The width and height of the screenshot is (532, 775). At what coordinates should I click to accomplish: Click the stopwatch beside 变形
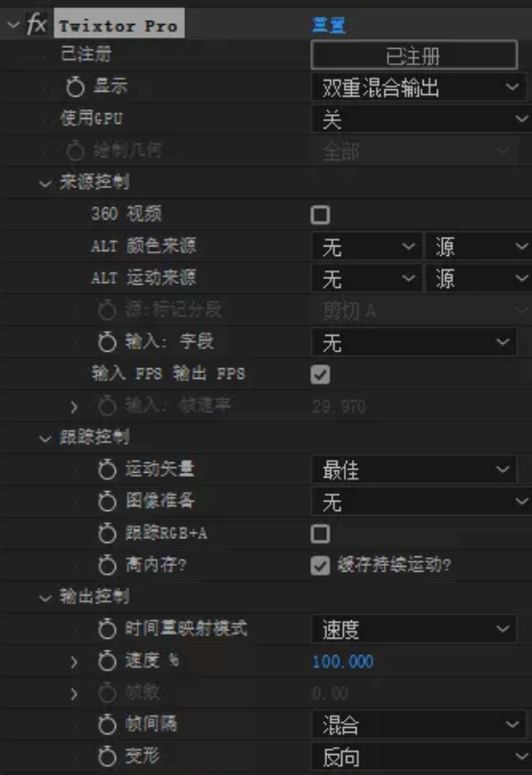[x=106, y=756]
